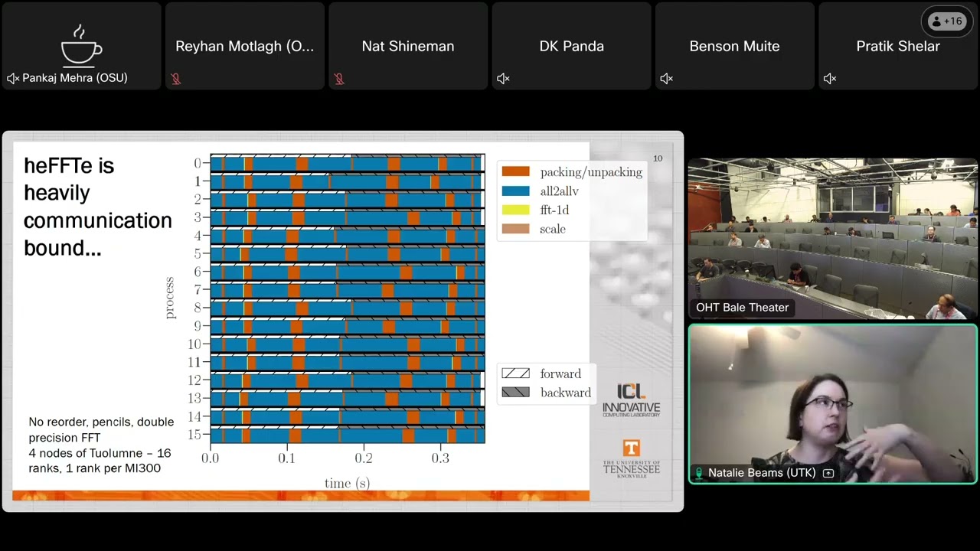Screen dimensions: 980x551
Task: Select Reyhan Motlagh participant tile
Action: pos(244,46)
